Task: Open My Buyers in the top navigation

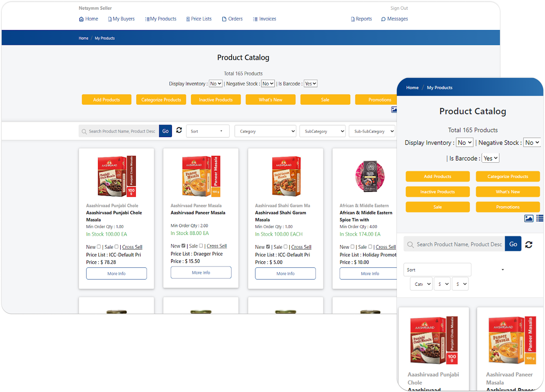Action: [x=121, y=19]
